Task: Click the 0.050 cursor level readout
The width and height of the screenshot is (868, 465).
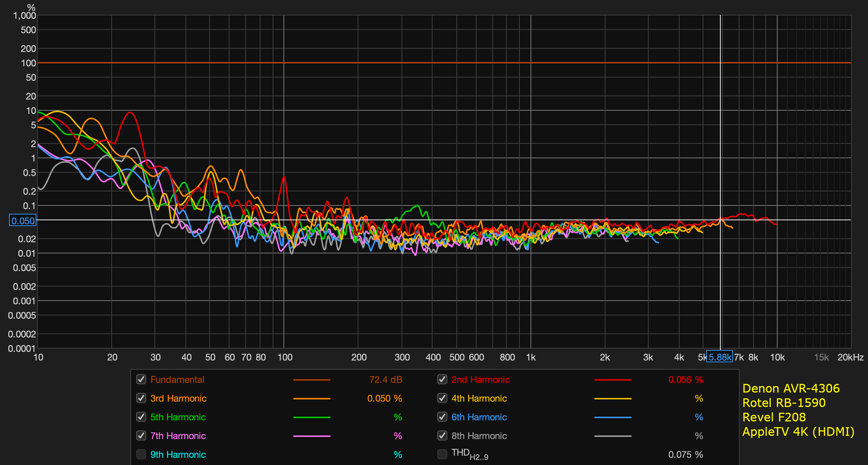Action: click(x=23, y=221)
